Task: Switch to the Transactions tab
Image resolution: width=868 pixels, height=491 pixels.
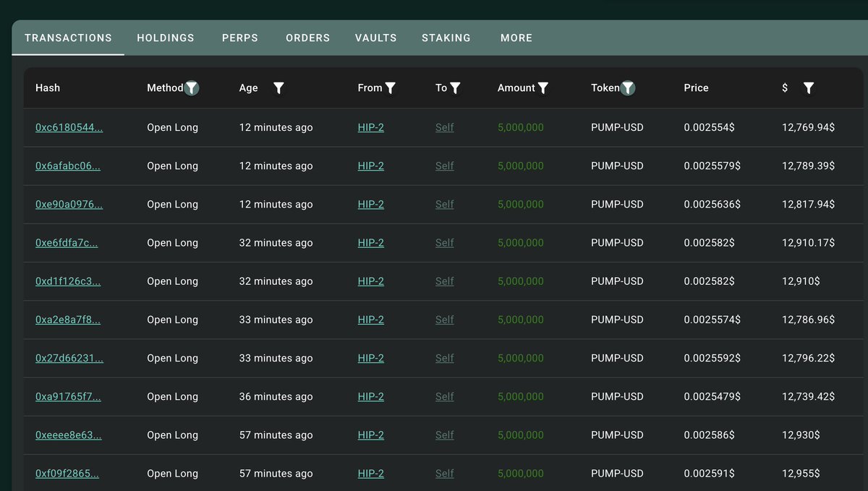Action: click(68, 38)
